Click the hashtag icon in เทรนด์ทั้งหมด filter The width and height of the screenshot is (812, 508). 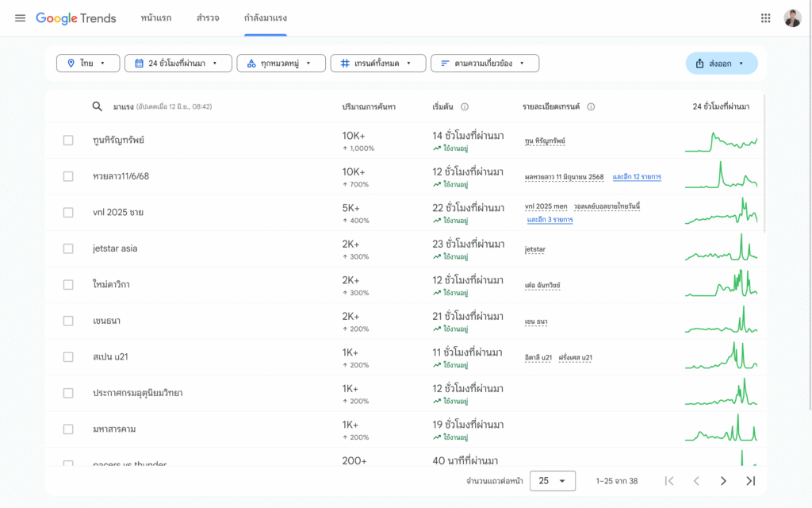(x=345, y=63)
